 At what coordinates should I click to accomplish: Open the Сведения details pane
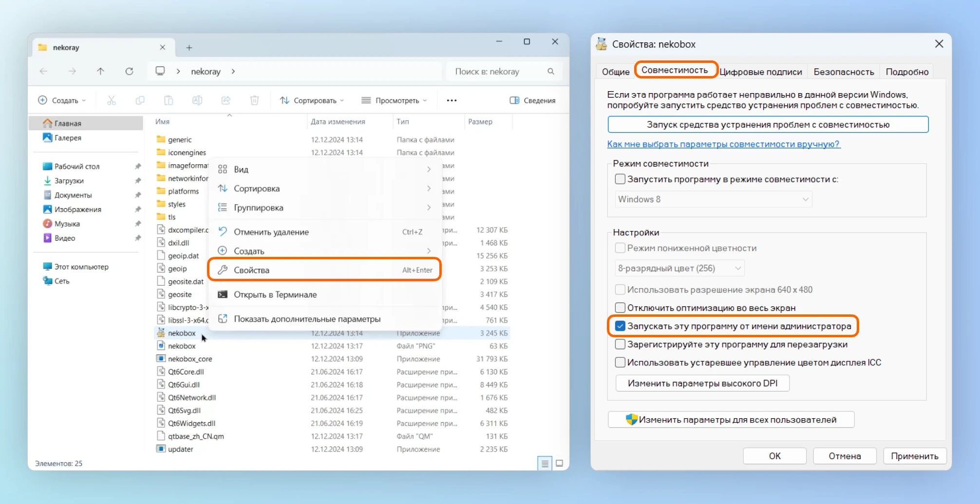pos(532,100)
